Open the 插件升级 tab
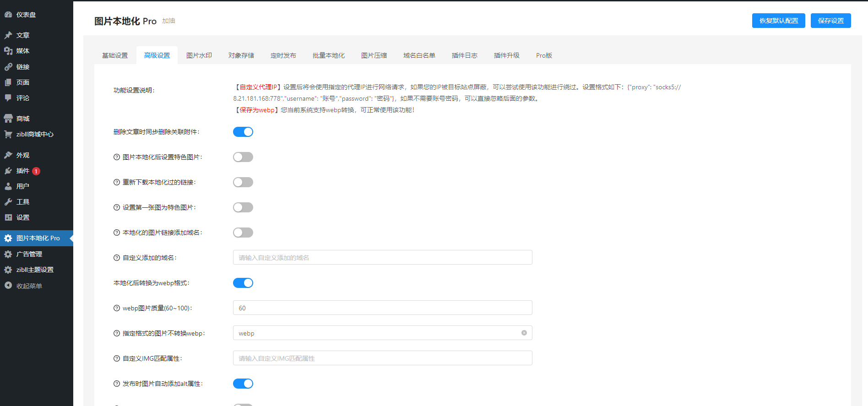 point(507,55)
